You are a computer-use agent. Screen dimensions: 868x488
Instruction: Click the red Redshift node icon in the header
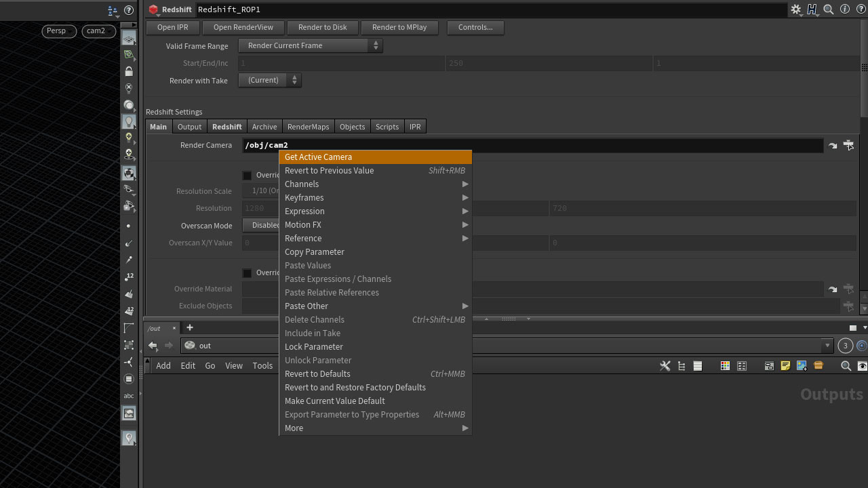point(153,9)
